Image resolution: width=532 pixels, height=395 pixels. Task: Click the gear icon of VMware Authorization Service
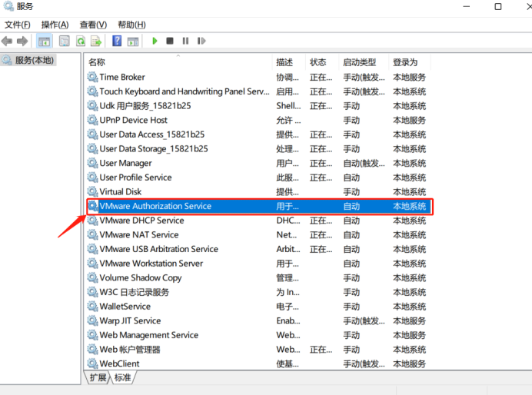click(x=92, y=206)
